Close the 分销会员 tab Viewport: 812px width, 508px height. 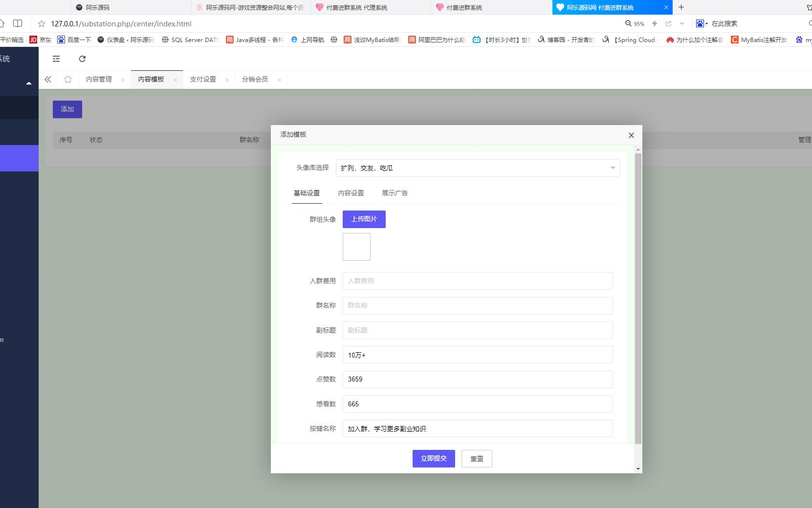(279, 80)
